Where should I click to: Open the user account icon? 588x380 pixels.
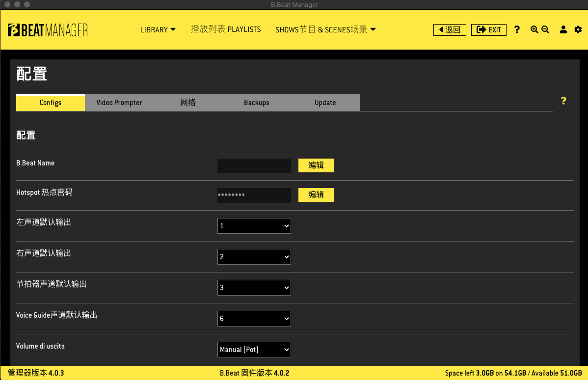(x=563, y=29)
